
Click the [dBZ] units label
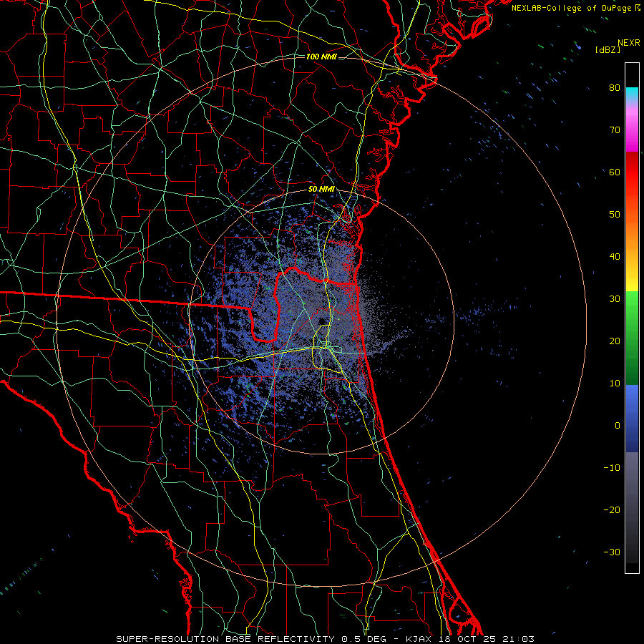[608, 50]
